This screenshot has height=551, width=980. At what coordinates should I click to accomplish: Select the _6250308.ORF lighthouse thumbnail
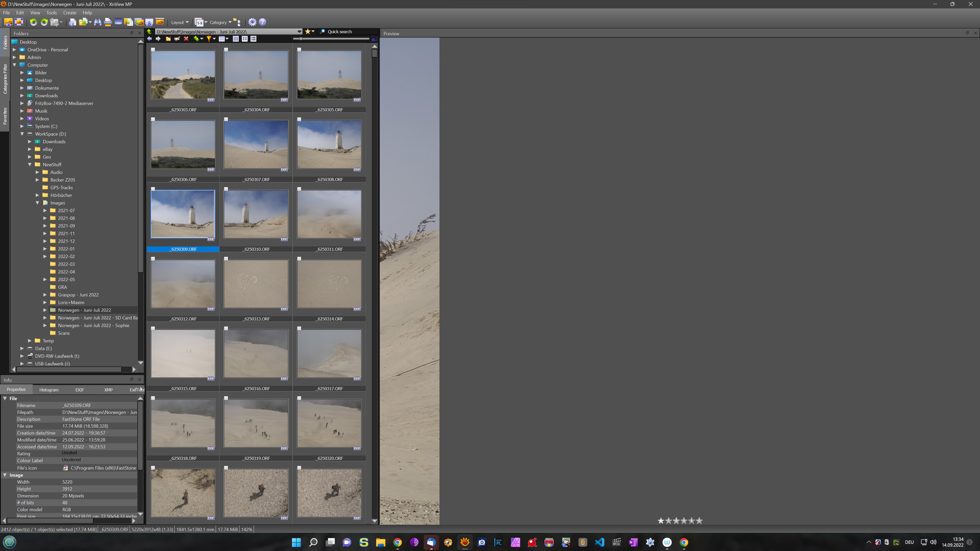point(329,145)
